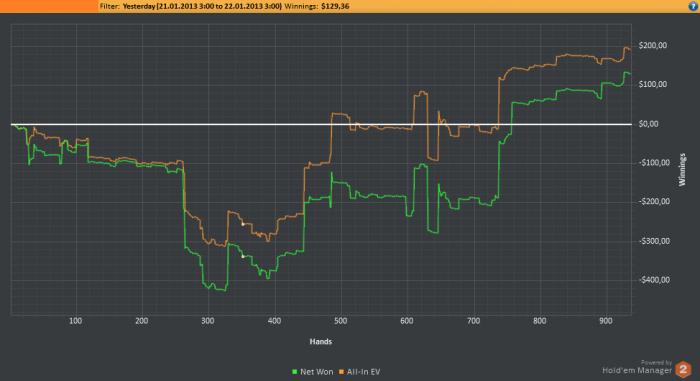
Task: Toggle the All-In EV orange legend swatch
Action: point(342,372)
